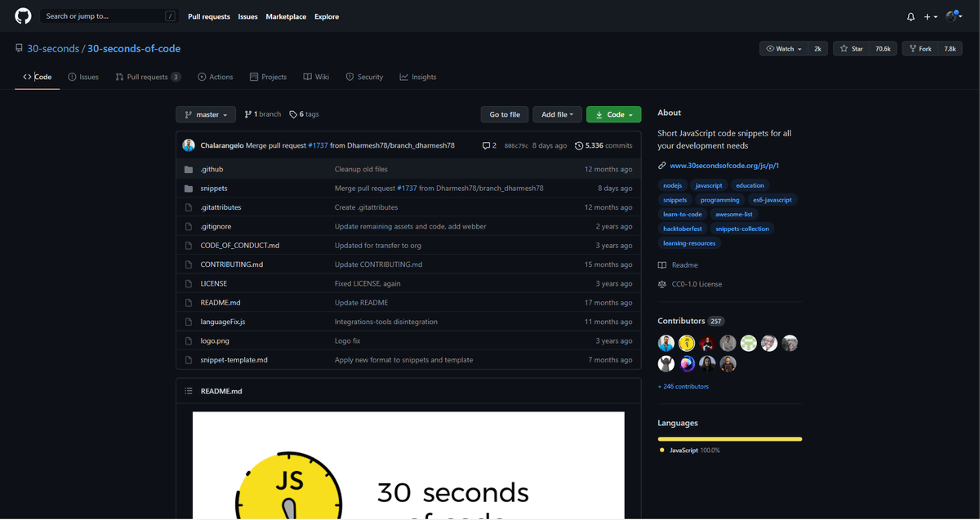Open logo.png file
The height and width of the screenshot is (520, 980).
coord(215,340)
